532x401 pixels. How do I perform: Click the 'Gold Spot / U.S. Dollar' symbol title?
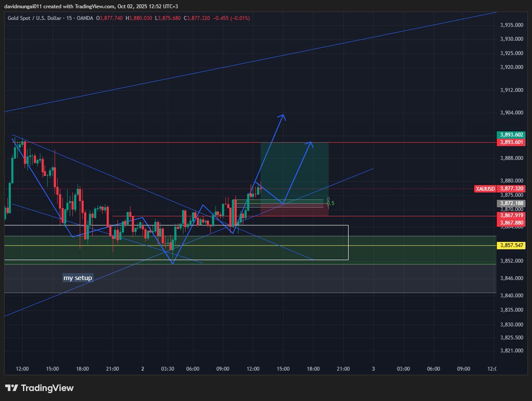(35, 18)
